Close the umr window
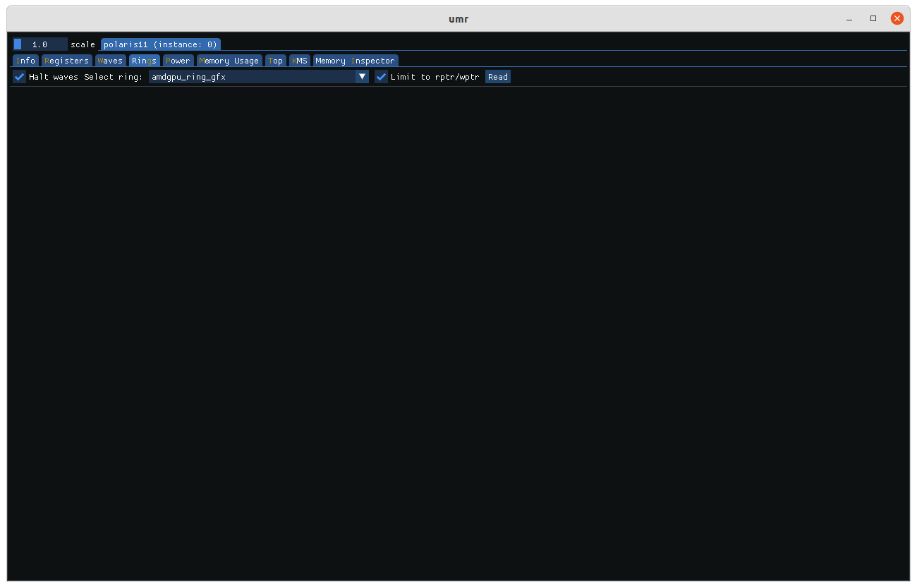This screenshot has width=917, height=588. coord(897,18)
